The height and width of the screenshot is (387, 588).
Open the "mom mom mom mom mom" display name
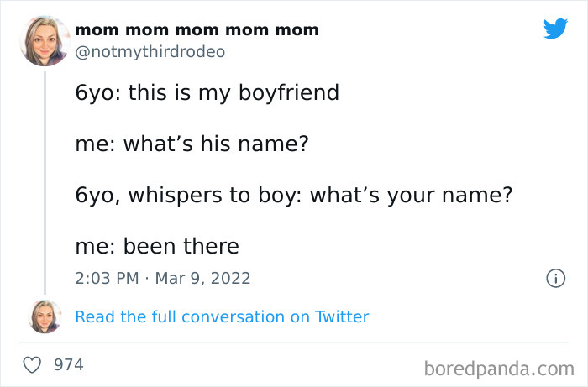point(197,30)
